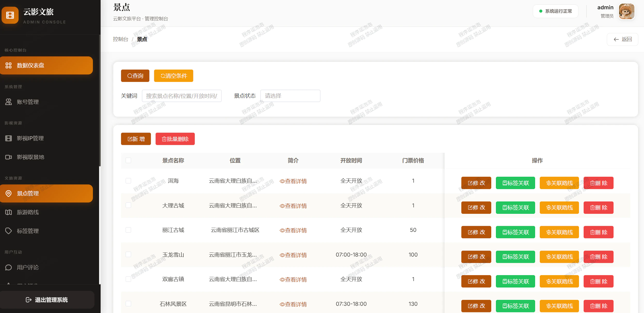Click the sidebar vertical scrollbar

[100, 100]
